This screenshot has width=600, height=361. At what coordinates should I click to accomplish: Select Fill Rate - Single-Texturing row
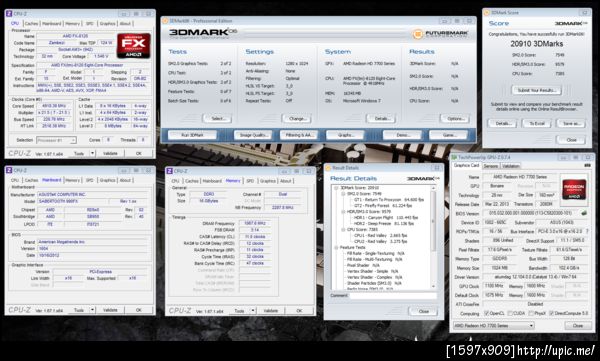(x=375, y=253)
